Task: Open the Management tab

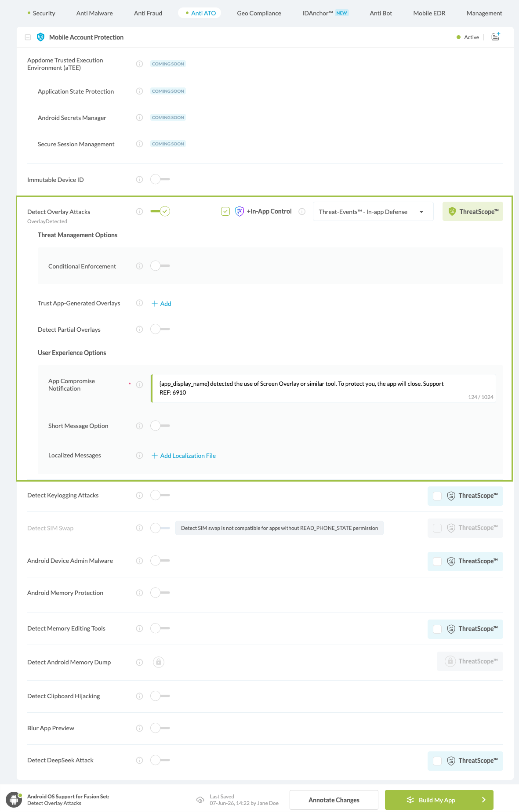Action: point(484,13)
